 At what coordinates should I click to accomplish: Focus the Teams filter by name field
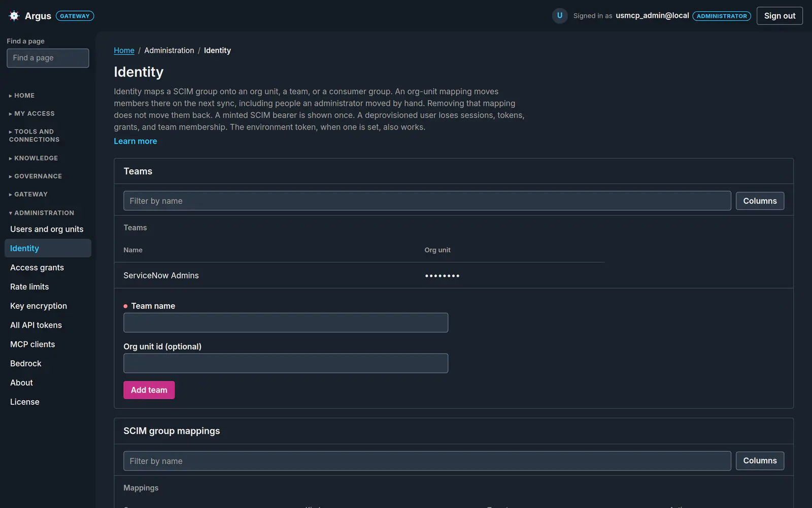(427, 201)
